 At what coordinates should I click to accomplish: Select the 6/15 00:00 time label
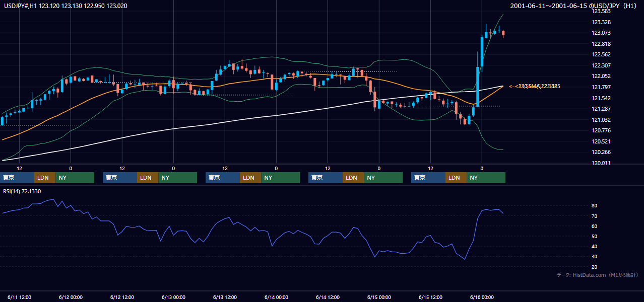379,297
